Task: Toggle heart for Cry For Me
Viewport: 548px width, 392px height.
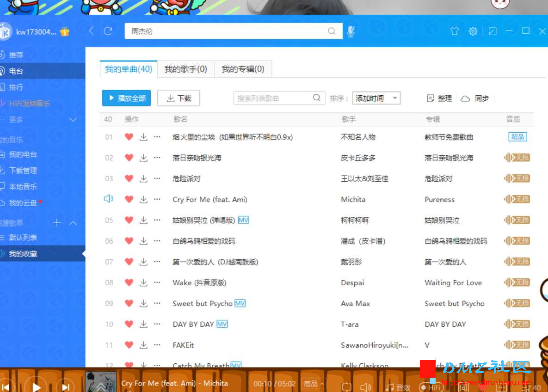Action: 129,199
